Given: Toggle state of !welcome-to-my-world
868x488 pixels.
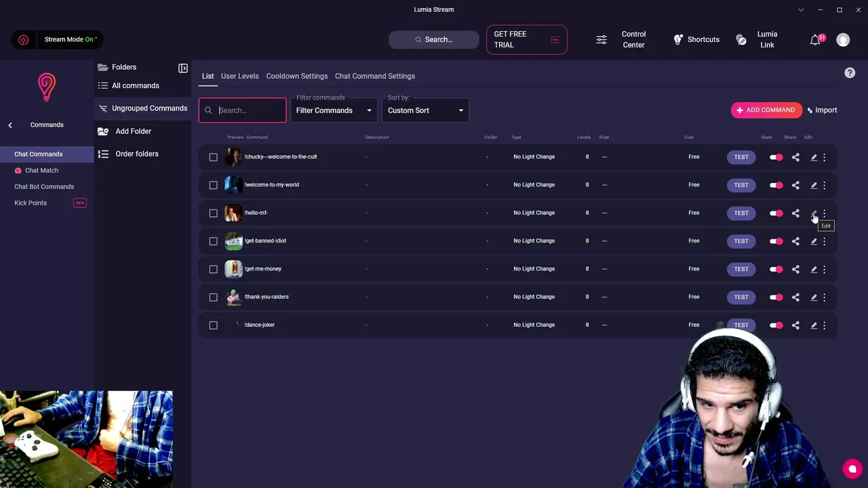Looking at the screenshot, I should coord(776,185).
